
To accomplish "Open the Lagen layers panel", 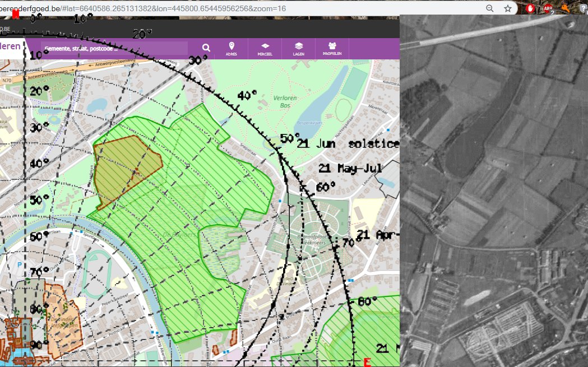I will (299, 49).
